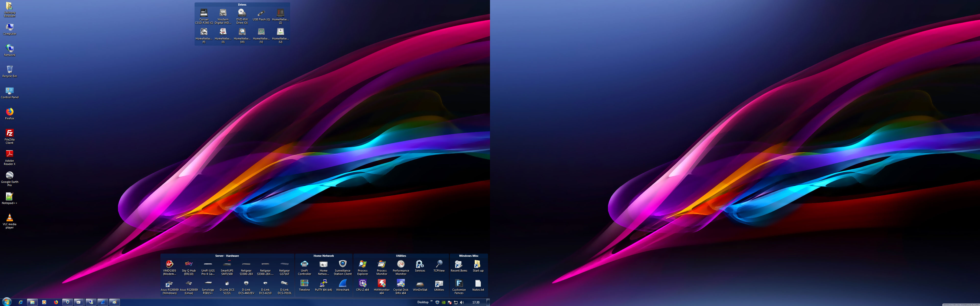
Task: Launch HWMonitor x64 icon
Action: [382, 284]
